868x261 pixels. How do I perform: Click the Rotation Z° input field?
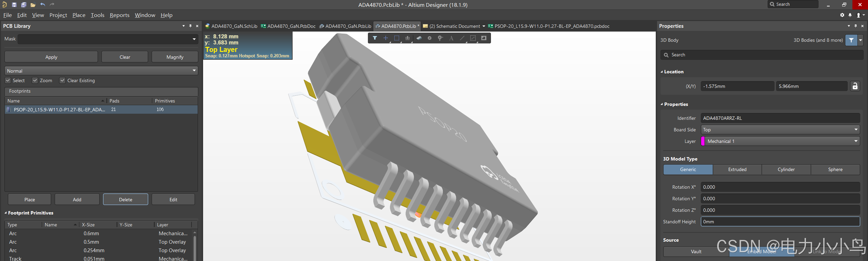pos(780,210)
